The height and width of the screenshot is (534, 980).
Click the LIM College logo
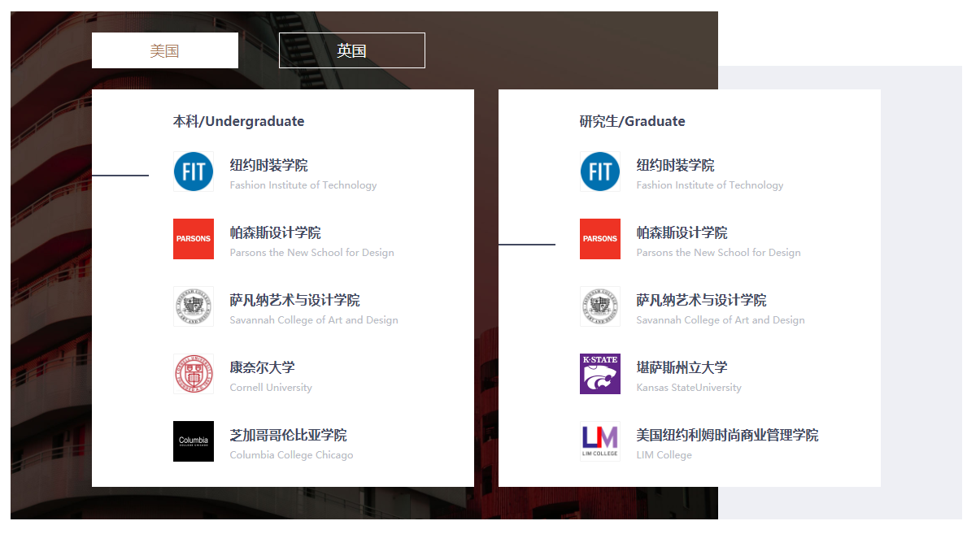click(x=600, y=441)
